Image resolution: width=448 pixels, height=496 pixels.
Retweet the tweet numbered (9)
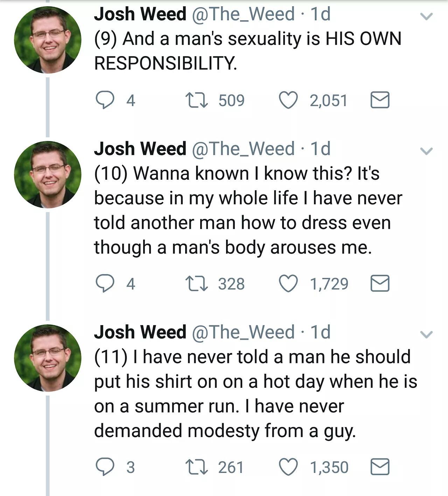197,100
